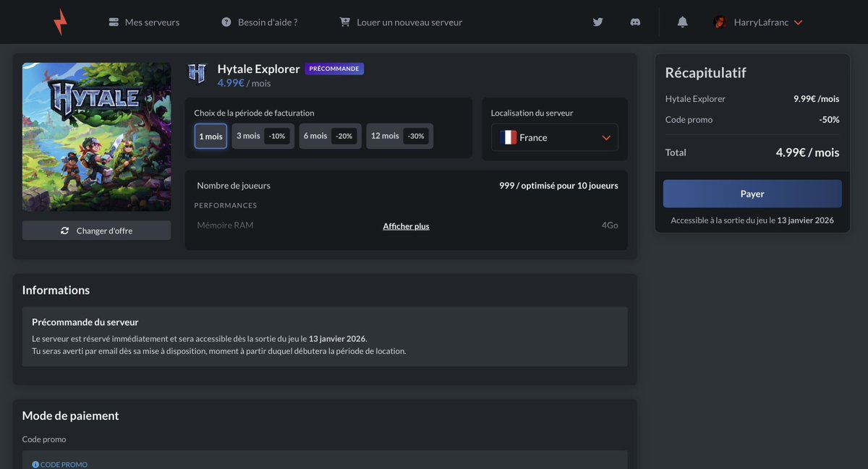Image resolution: width=868 pixels, height=469 pixels.
Task: Click the French flag icon
Action: point(508,137)
